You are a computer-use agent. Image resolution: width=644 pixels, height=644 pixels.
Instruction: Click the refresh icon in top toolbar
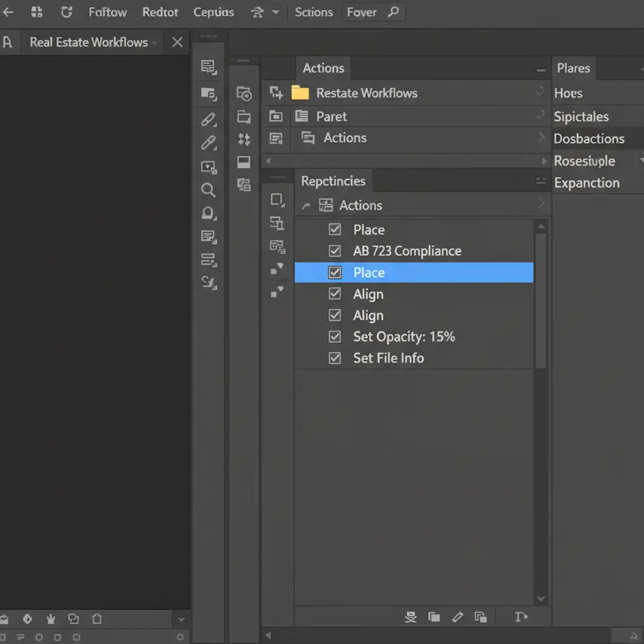pyautogui.click(x=66, y=12)
